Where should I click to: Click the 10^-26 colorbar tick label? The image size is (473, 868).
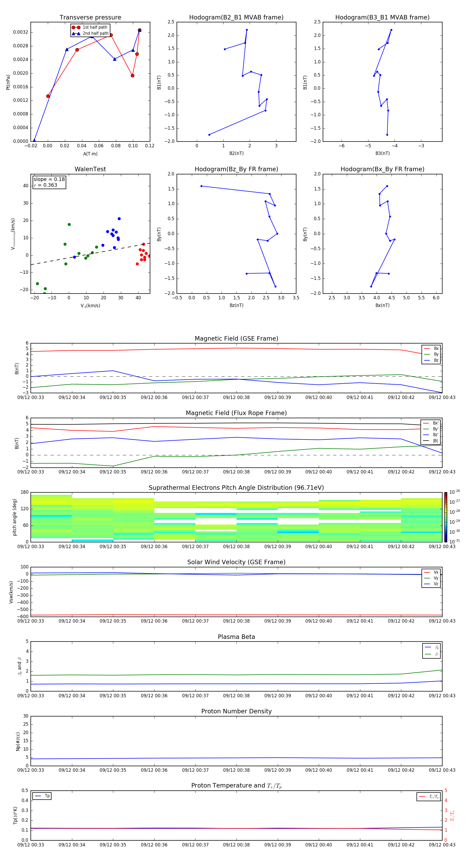coord(455,492)
